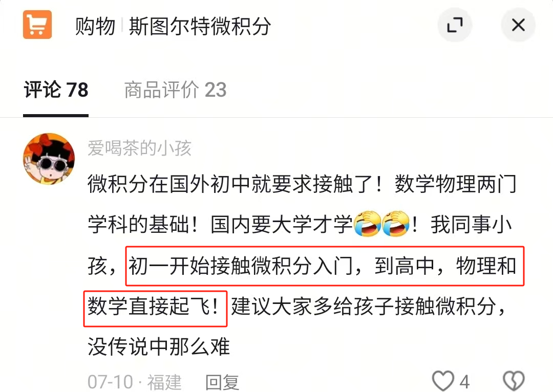The image size is (553, 392).
Task: Open the profile of user 爱喝茶的小孩
Action: [x=140, y=148]
